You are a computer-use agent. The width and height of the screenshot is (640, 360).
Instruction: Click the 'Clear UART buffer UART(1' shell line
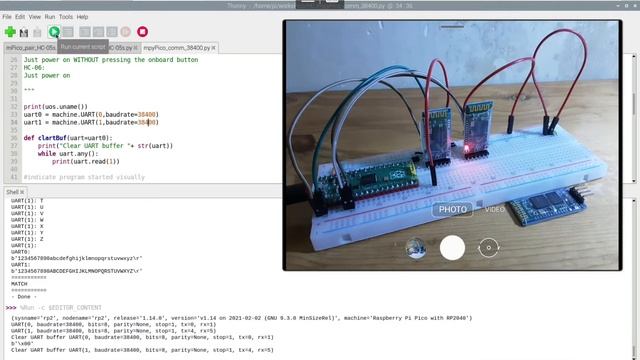(142, 350)
